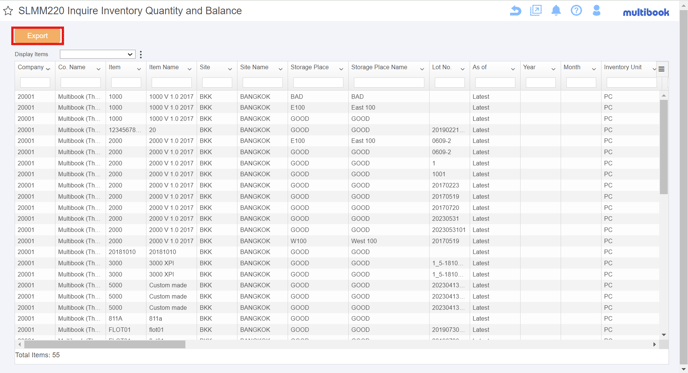Select the row with Storage Place W100

tap(337, 241)
